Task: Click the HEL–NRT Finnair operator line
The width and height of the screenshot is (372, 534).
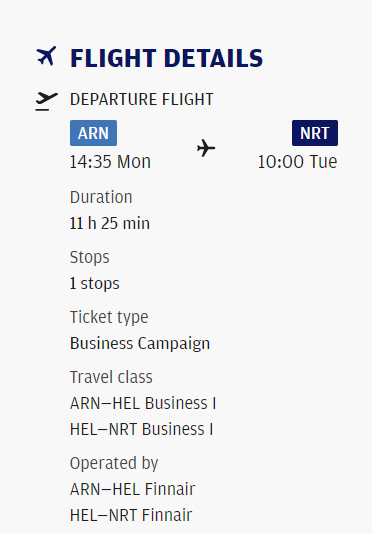Action: click(131, 515)
